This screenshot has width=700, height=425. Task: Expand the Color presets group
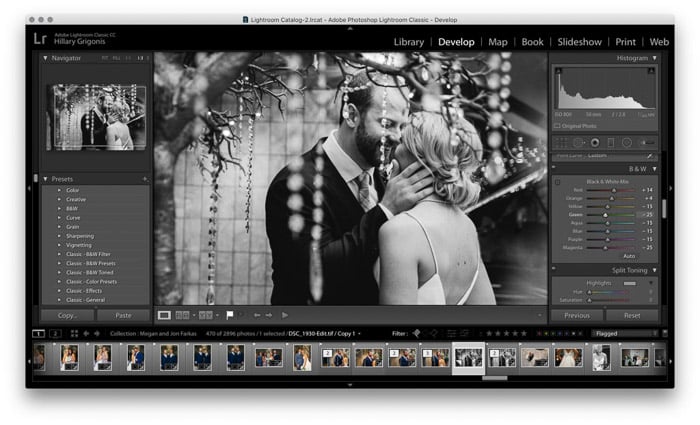pos(59,190)
